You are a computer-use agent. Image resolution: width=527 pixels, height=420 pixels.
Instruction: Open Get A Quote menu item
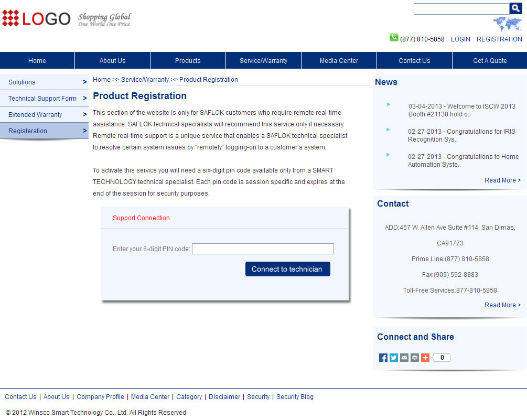pos(490,60)
